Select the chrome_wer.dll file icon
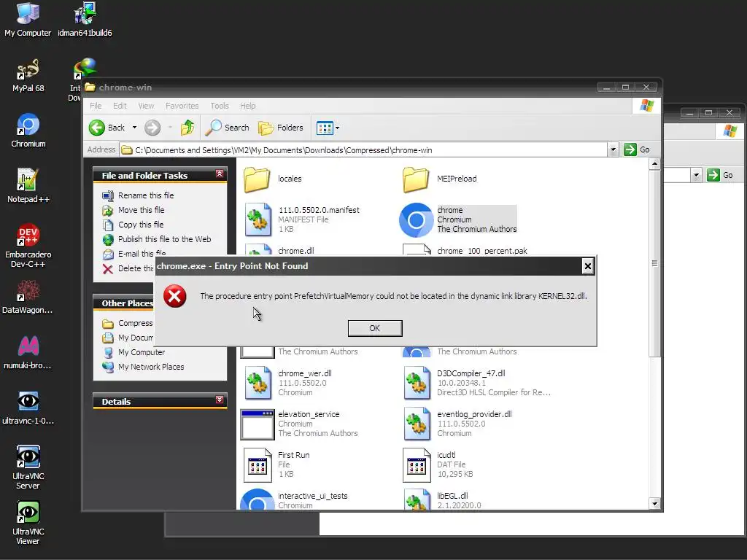Screen dimensions: 747x560 (258, 382)
